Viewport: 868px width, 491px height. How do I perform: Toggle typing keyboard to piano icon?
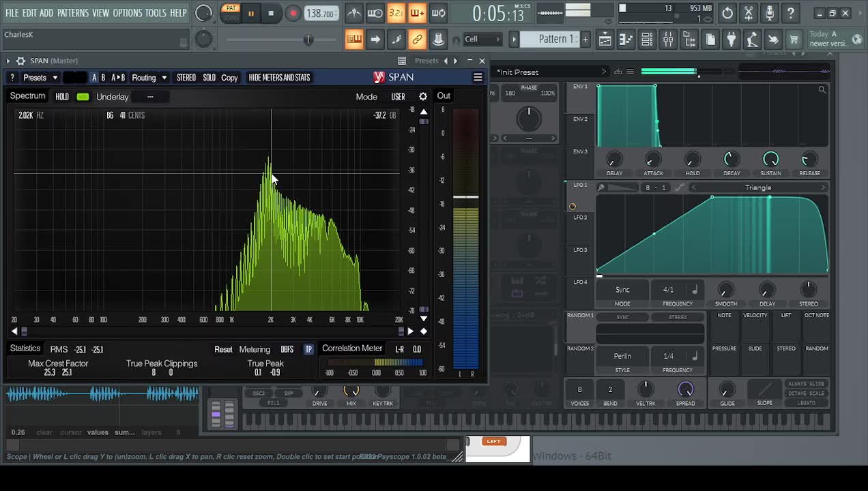point(353,39)
